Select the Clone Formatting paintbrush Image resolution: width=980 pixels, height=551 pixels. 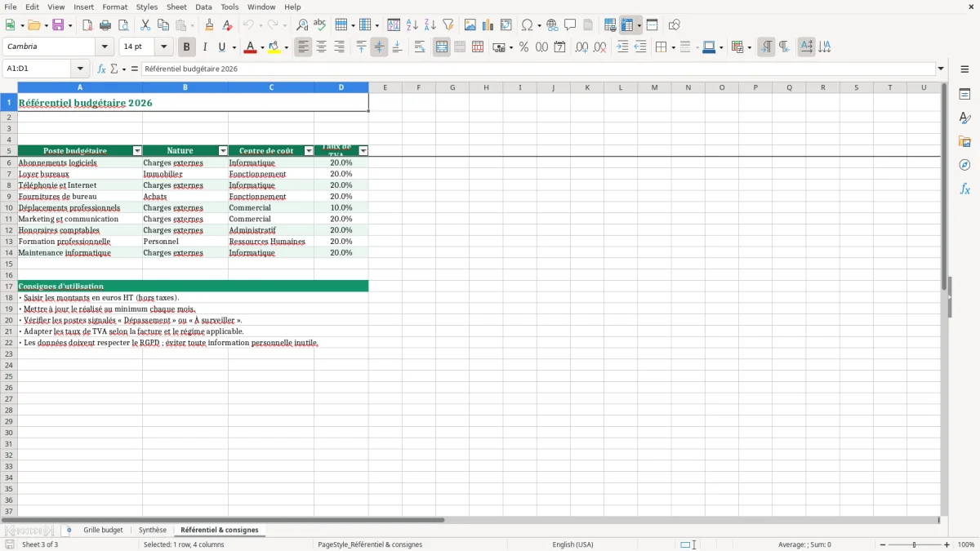(210, 25)
